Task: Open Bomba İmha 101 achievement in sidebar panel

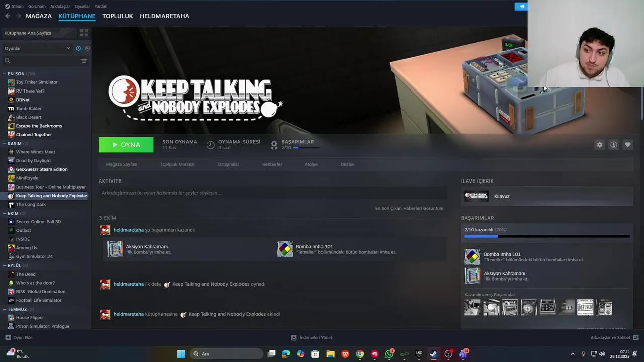Action: pos(547,257)
